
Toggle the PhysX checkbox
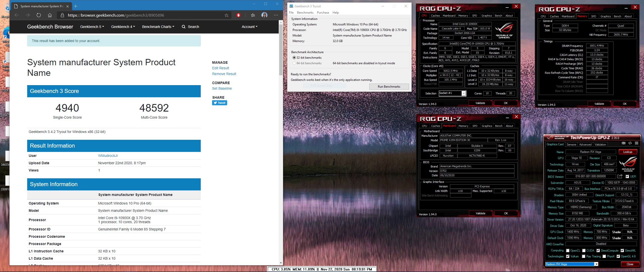pyautogui.click(x=604, y=256)
